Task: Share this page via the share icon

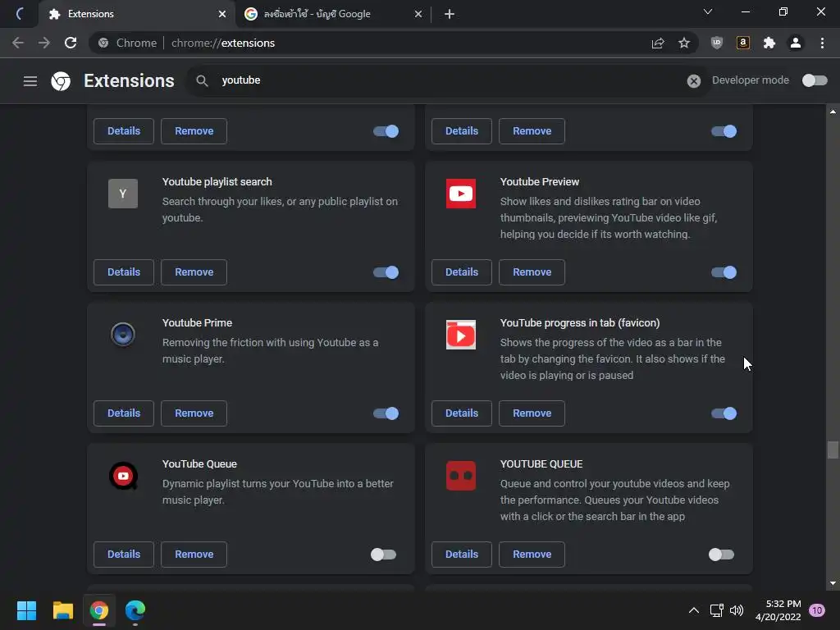Action: point(658,43)
